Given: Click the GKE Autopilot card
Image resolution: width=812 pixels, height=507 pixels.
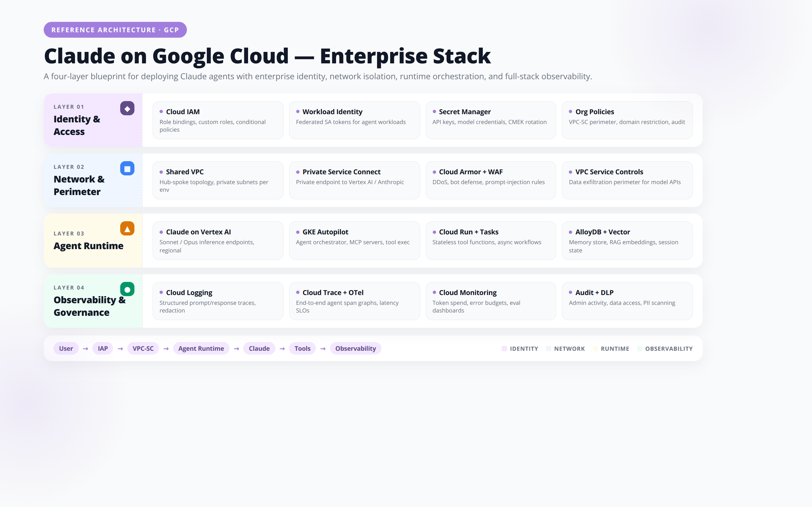Looking at the screenshot, I should coord(355,240).
